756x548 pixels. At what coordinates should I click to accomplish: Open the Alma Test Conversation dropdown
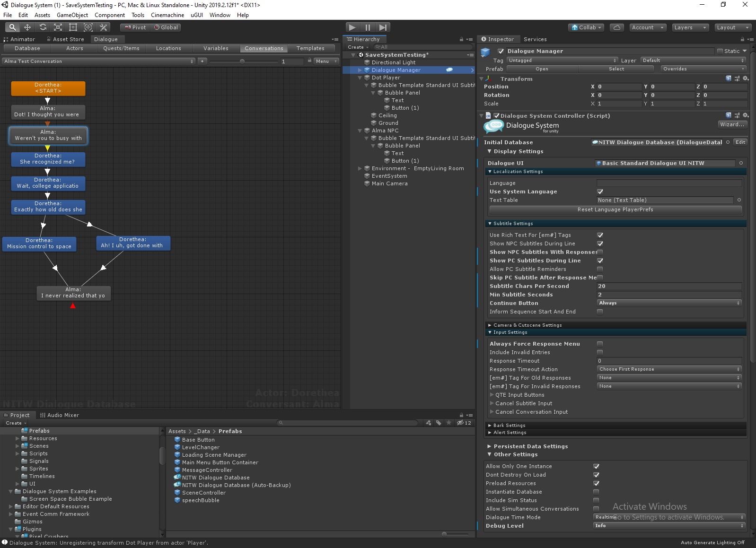[99, 61]
